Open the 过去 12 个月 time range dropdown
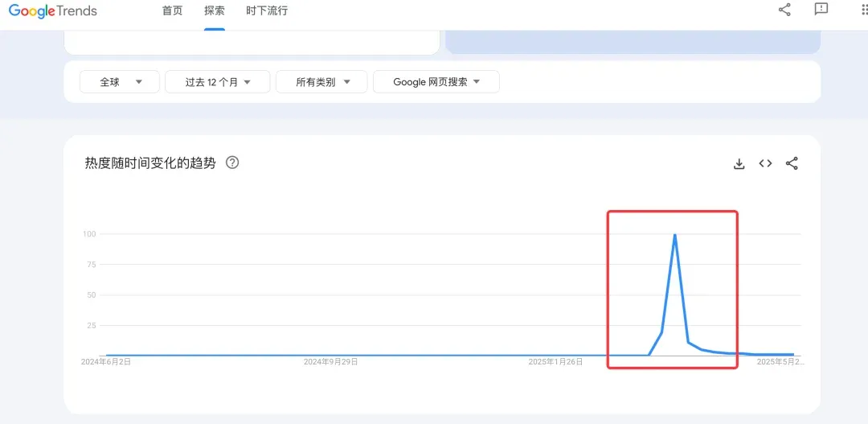 coord(217,82)
